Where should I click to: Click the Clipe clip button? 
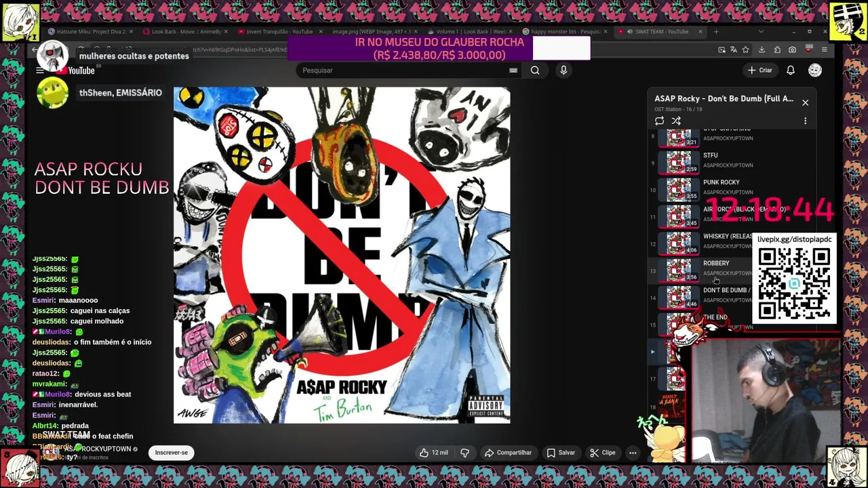click(x=602, y=453)
